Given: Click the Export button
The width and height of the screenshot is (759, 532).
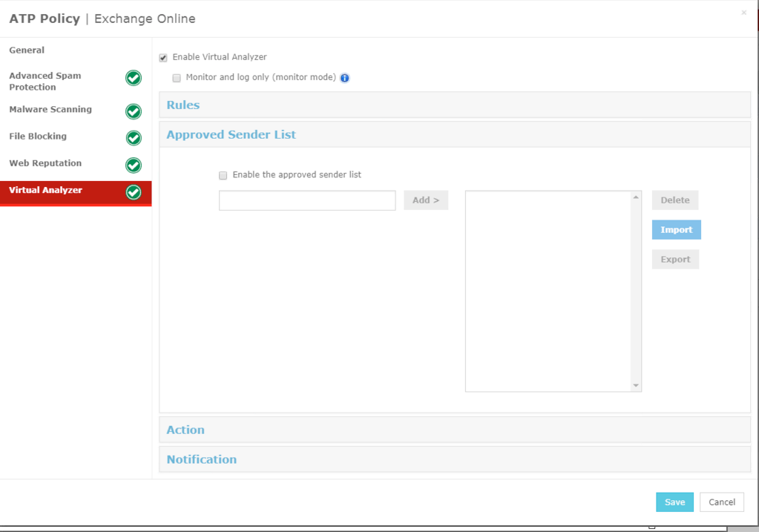Looking at the screenshot, I should (x=675, y=260).
